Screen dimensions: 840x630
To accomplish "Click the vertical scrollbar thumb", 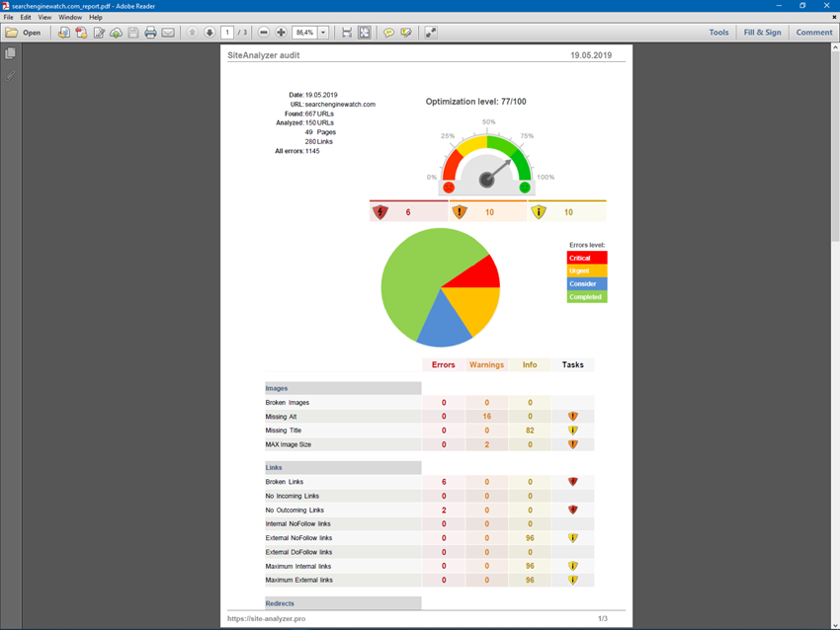I will (835, 147).
